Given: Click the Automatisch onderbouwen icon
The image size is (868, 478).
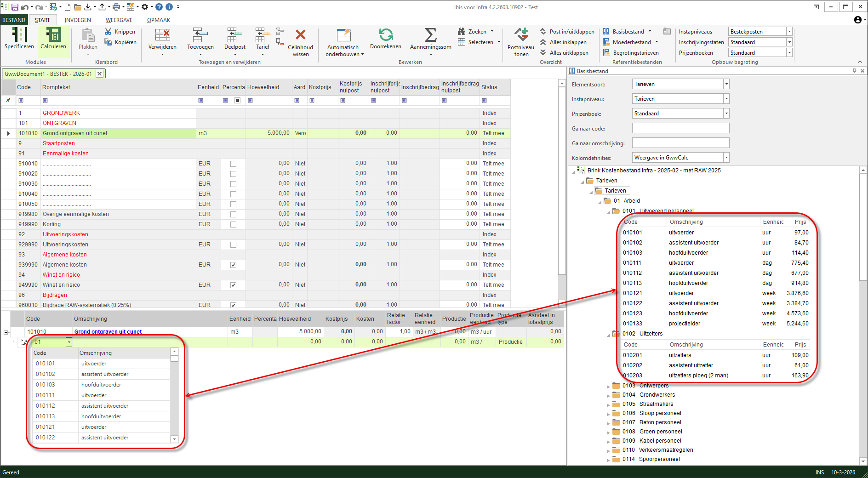Looking at the screenshot, I should [343, 35].
